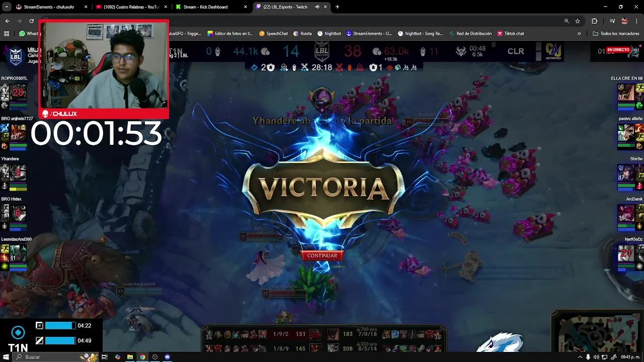The image size is (644, 362).
Task: Switch to StreamElements - chuluxufo tab
Action: tap(51, 7)
